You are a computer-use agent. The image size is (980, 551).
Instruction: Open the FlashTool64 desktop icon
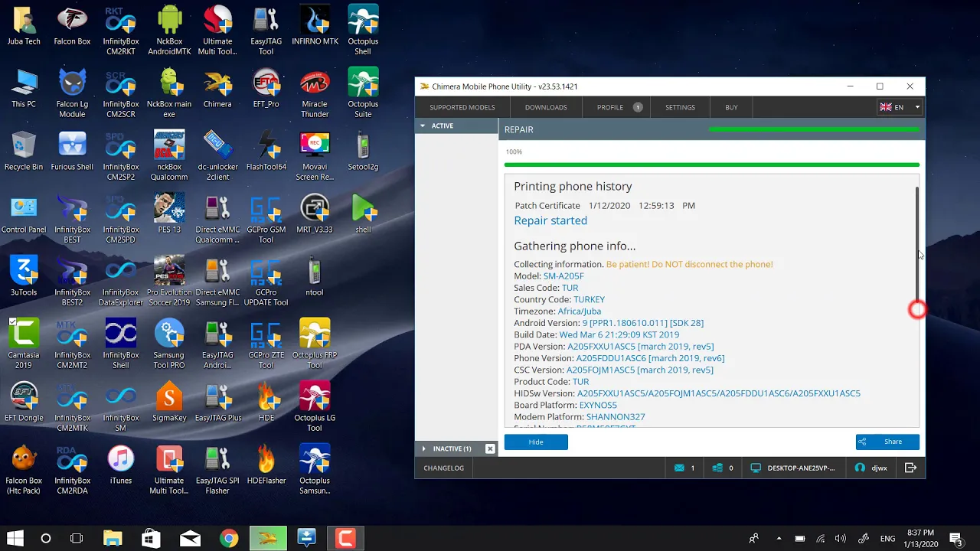266,152
